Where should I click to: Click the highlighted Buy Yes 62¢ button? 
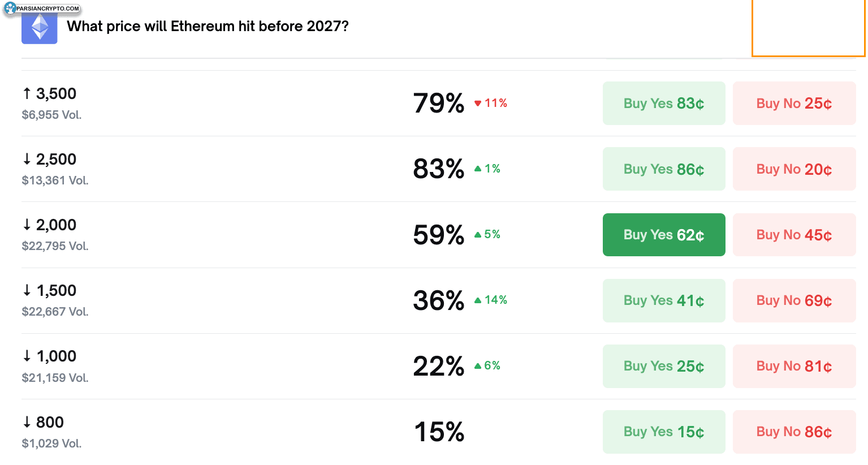pos(664,235)
